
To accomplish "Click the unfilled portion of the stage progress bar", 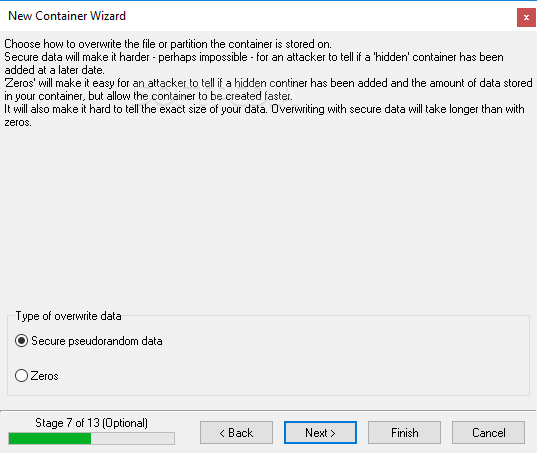I will pos(133,439).
